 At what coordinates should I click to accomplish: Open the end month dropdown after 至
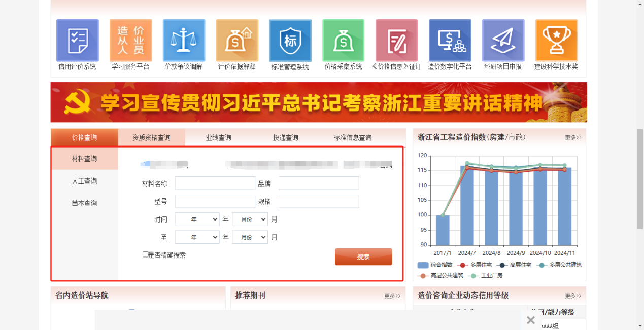pos(250,237)
